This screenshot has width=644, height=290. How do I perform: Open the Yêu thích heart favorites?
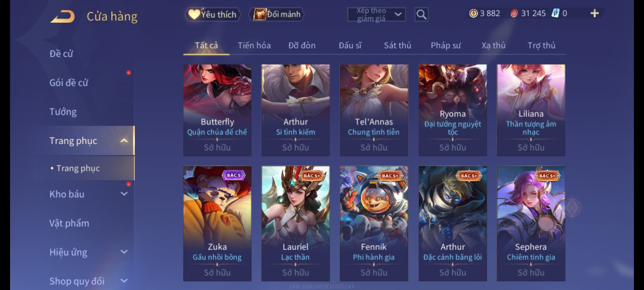click(213, 14)
